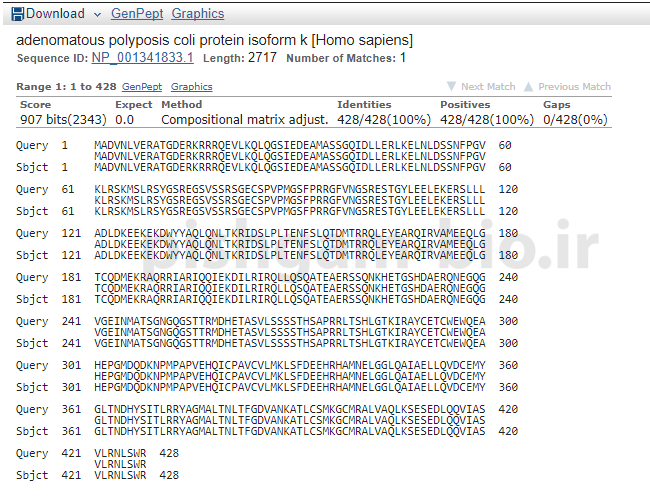
Task: Click the Expect column header
Action: point(133,104)
